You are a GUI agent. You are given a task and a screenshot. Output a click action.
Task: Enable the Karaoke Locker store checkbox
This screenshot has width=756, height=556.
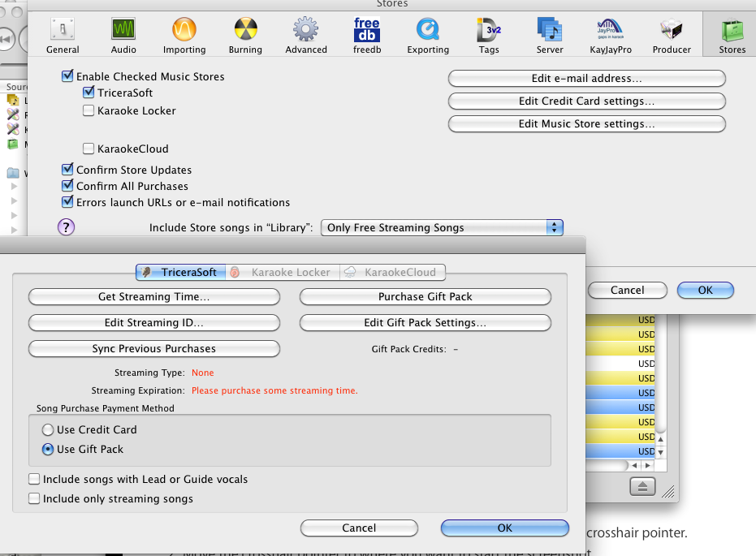click(89, 111)
